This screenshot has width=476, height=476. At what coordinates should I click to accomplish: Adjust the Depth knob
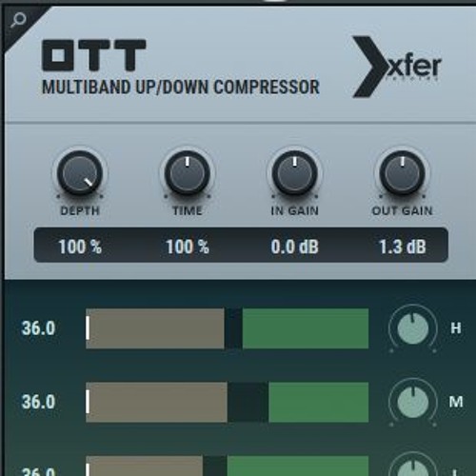80,173
